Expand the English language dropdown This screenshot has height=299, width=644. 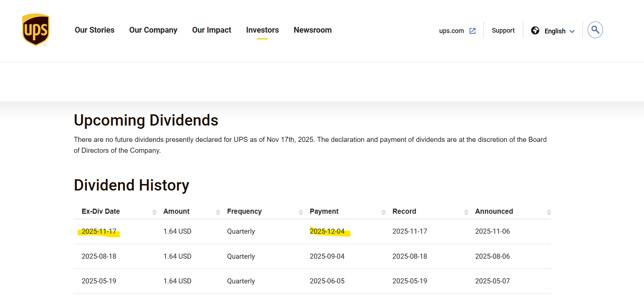click(555, 31)
